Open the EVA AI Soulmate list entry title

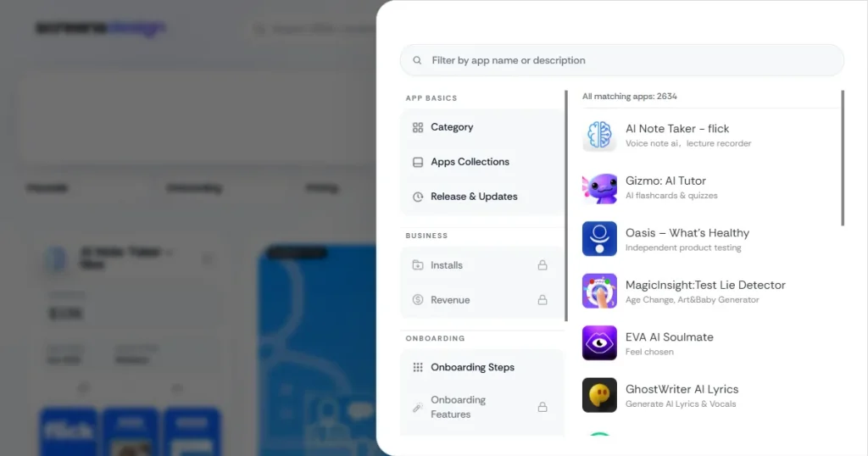(670, 337)
